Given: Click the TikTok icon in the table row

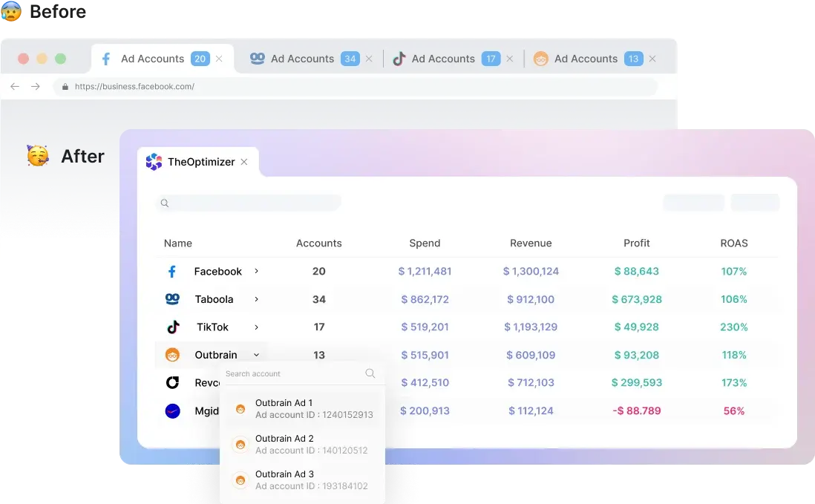Looking at the screenshot, I should [x=173, y=327].
